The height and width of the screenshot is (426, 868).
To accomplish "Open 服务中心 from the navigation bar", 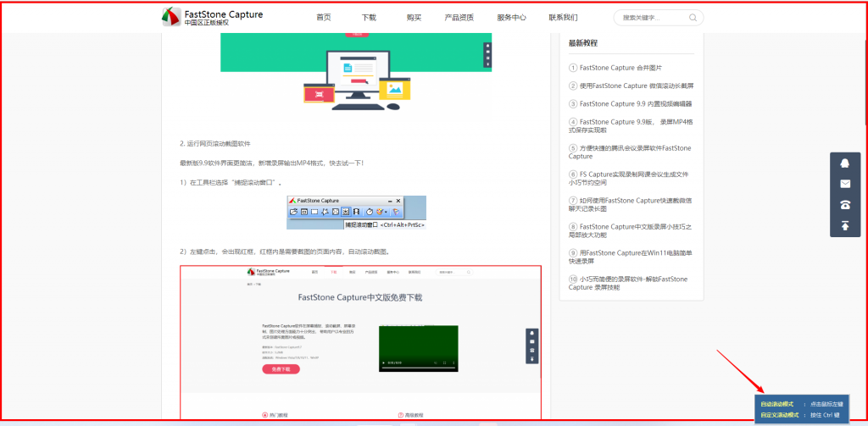I will 511,17.
